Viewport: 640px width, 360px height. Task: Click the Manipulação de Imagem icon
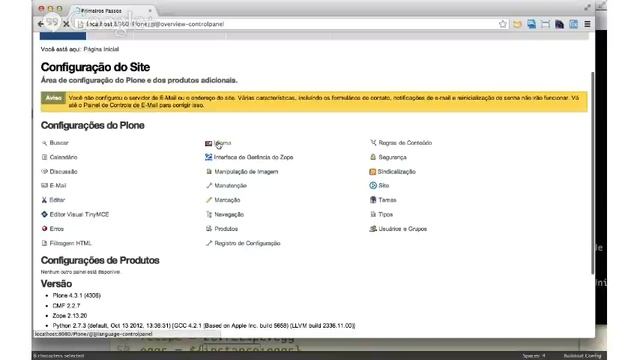[x=209, y=171]
